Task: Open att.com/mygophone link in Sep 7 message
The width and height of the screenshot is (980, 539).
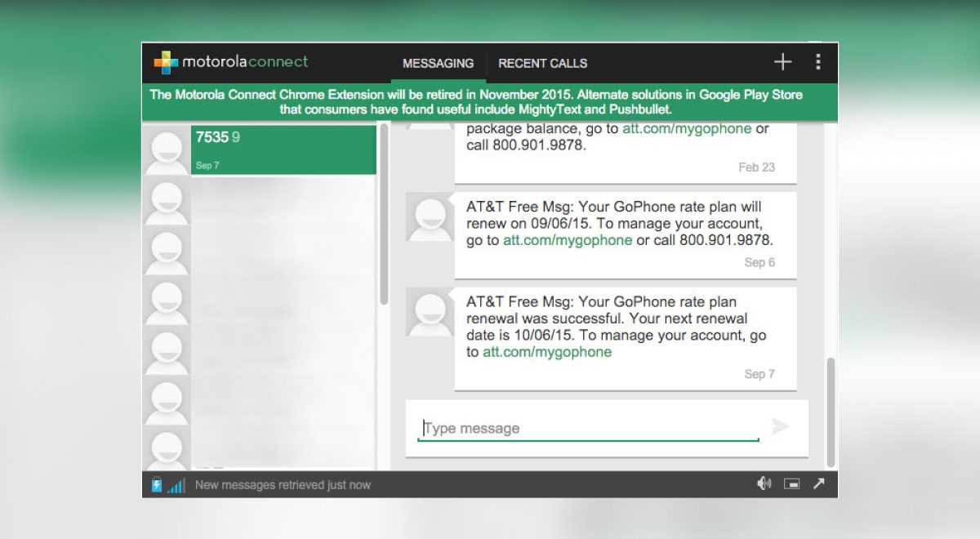Action: click(546, 352)
